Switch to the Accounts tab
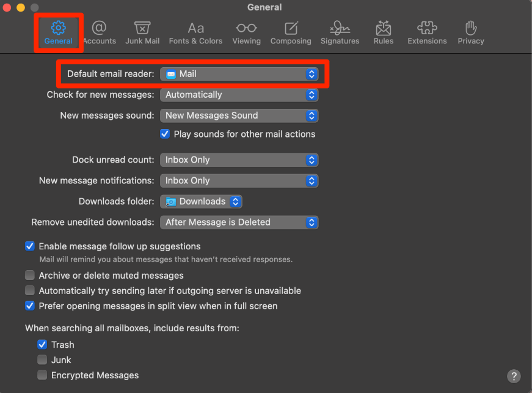The image size is (532, 393). click(x=100, y=33)
